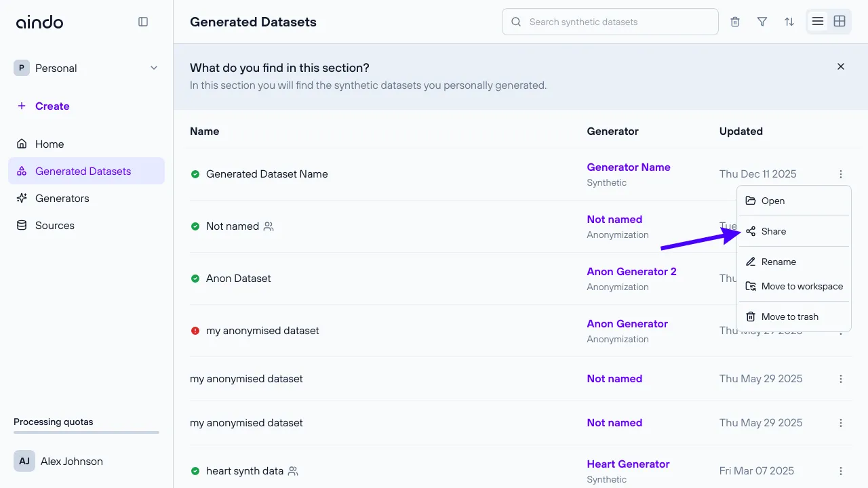Click the shared users icon beside Not named

pos(268,226)
